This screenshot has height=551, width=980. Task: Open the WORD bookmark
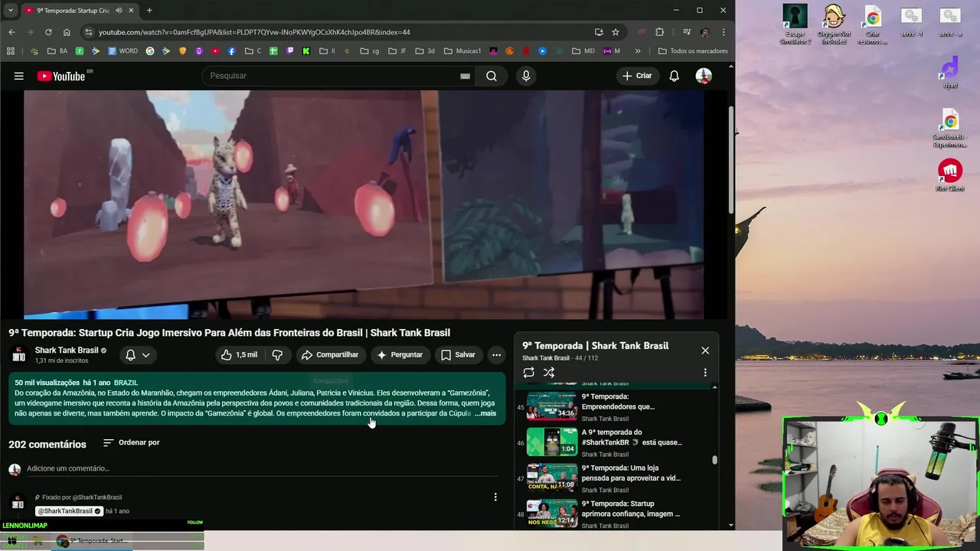point(122,51)
